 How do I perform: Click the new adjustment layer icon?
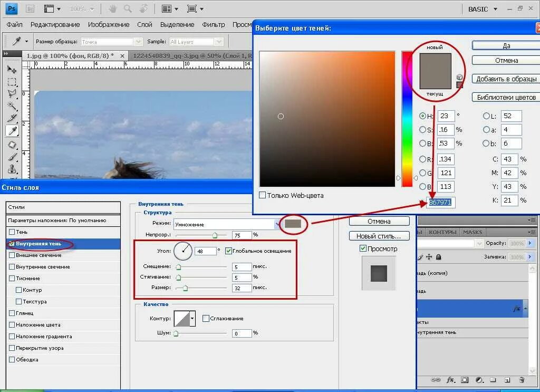pos(479,380)
